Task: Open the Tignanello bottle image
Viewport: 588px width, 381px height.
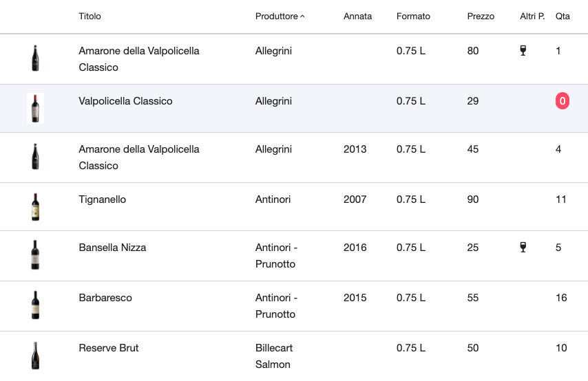Action: coord(35,207)
